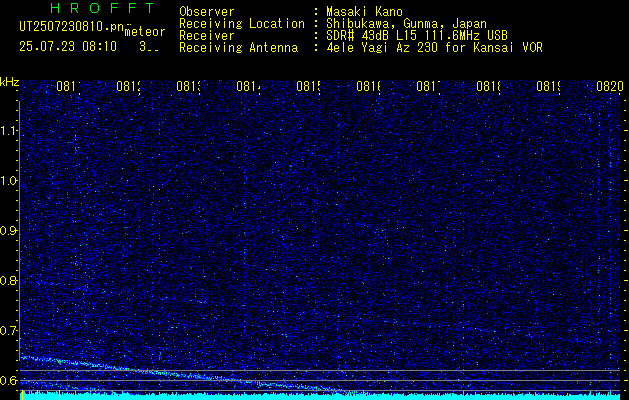Click the date 25.07.23 08:10 label
This screenshot has width=629, height=400.
[x=68, y=47]
